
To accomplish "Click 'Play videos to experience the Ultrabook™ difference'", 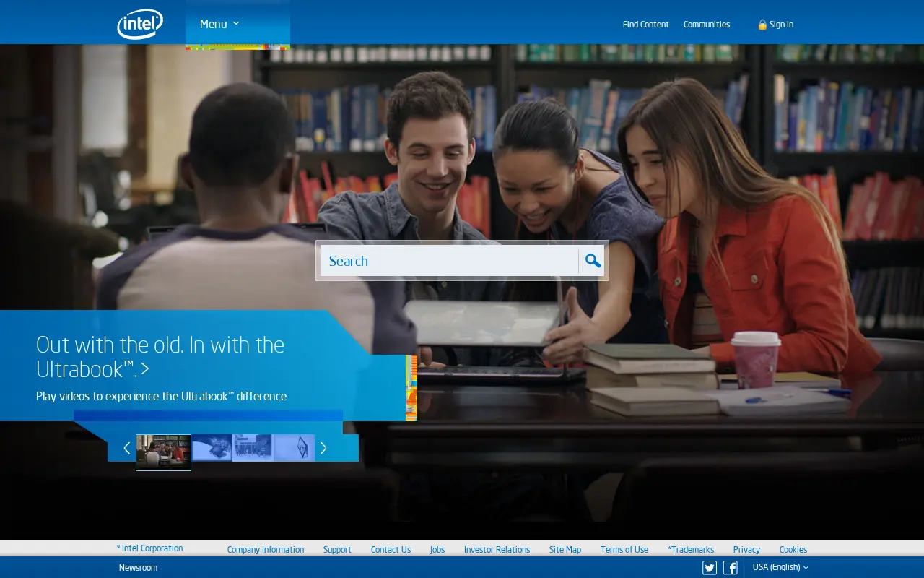I will (x=162, y=396).
